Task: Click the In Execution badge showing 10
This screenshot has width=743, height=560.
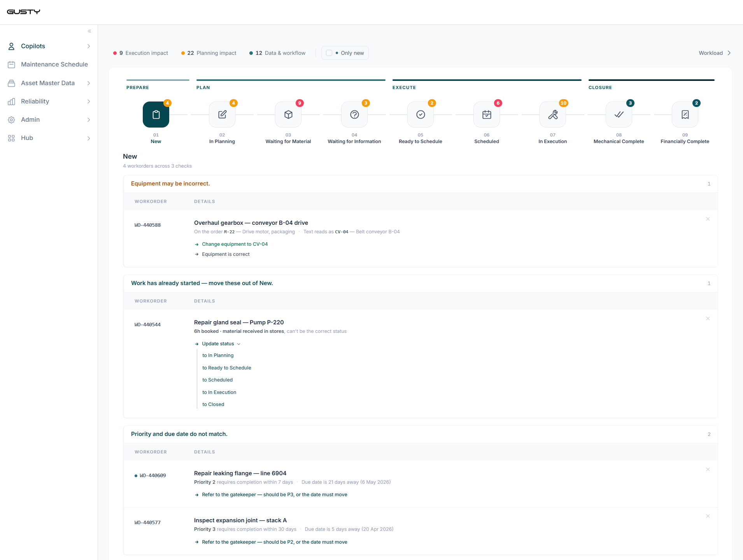Action: tap(563, 103)
